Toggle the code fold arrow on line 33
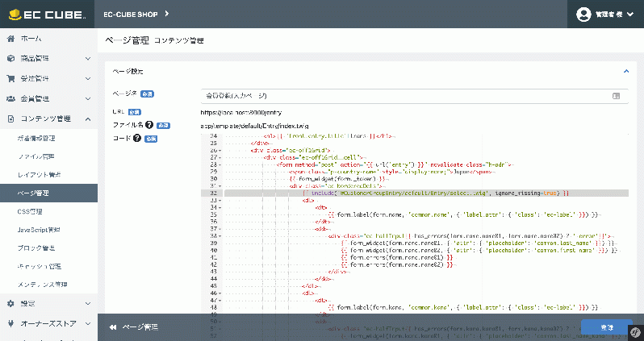This screenshot has width=644, height=341. [220, 200]
